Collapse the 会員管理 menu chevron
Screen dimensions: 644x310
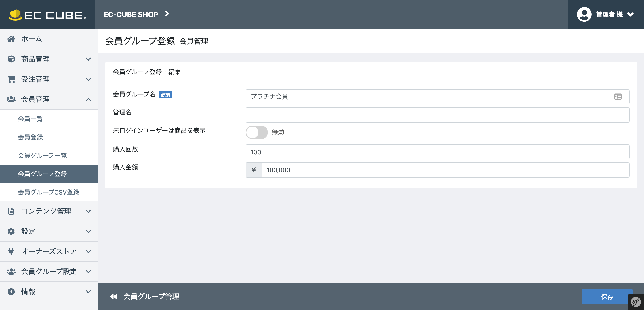tap(88, 100)
